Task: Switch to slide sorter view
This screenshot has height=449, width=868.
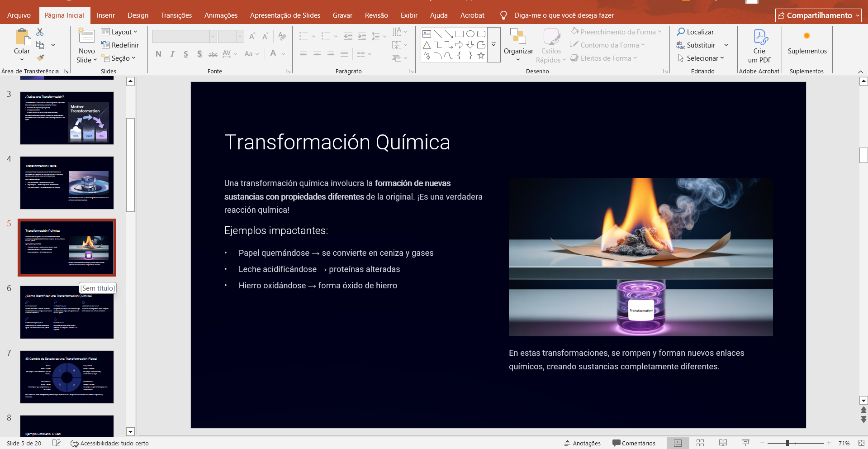Action: click(700, 443)
